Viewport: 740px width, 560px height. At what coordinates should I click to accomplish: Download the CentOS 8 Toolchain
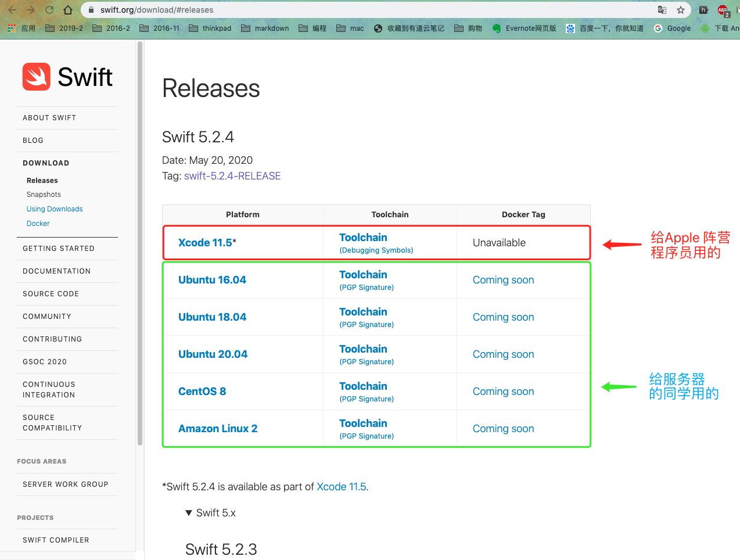[363, 386]
